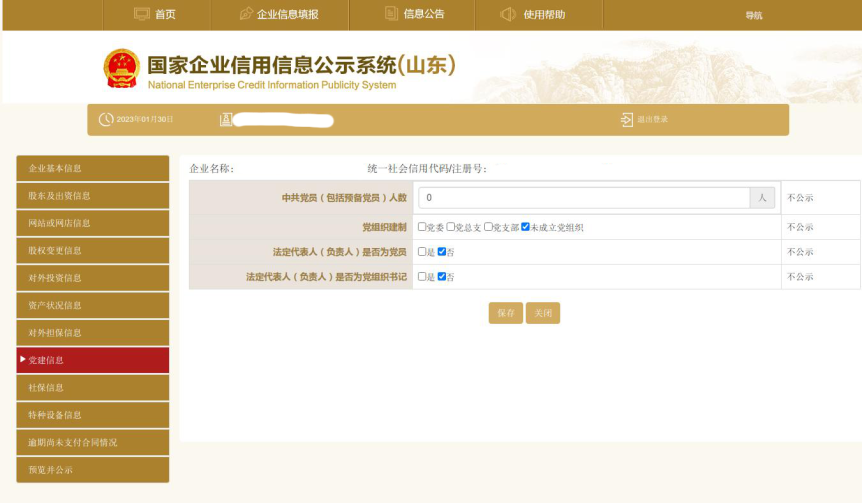Click the 退出登录 logout icon

[x=627, y=120]
